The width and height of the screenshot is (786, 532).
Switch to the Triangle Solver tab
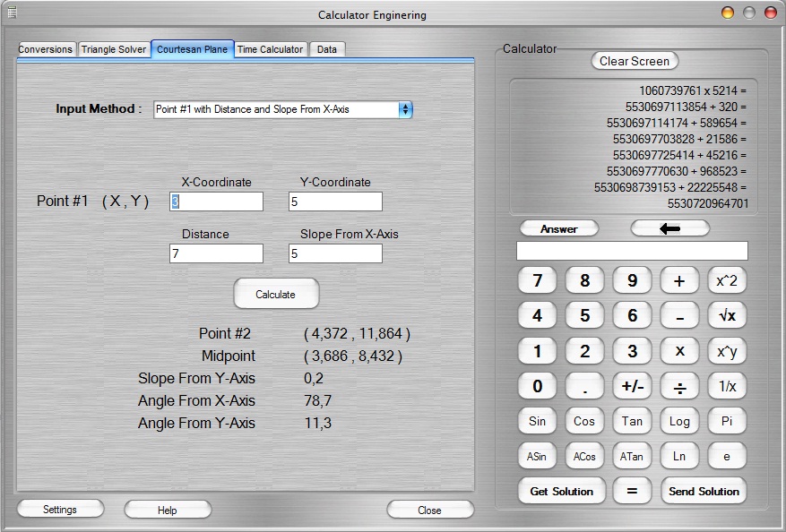point(114,49)
